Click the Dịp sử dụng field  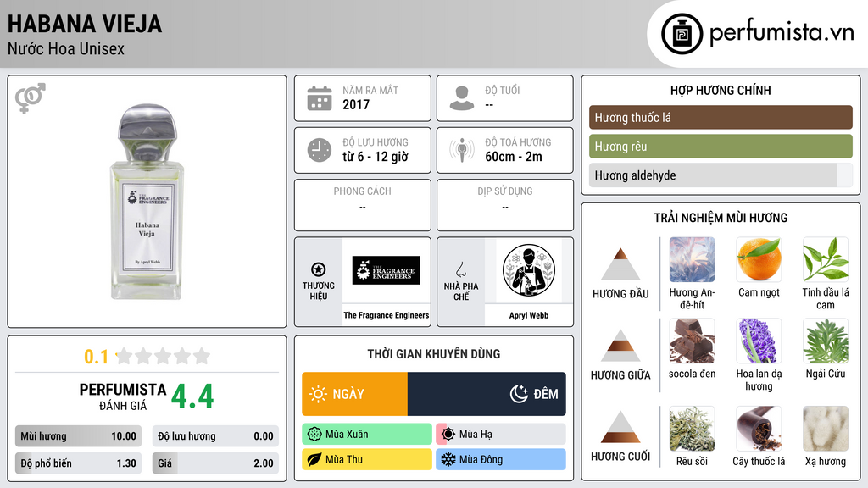[505, 205]
